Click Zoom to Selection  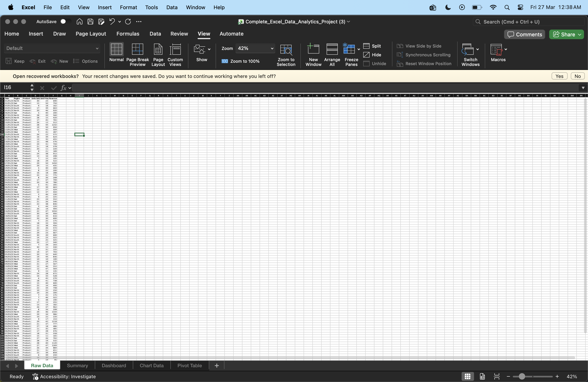pyautogui.click(x=286, y=55)
